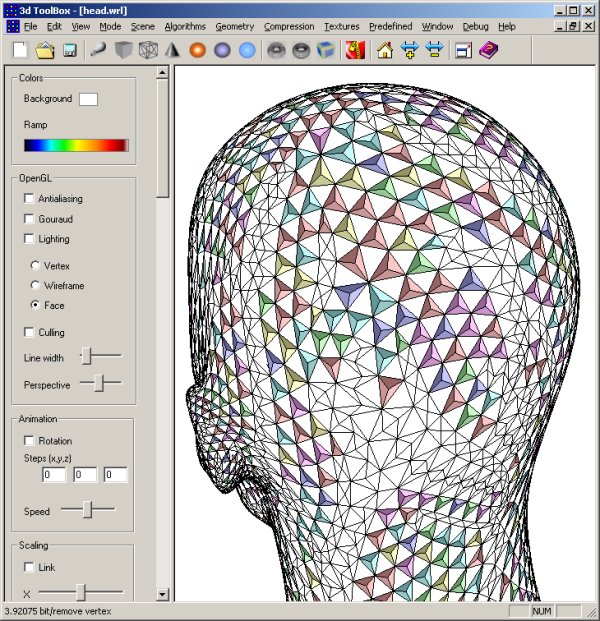Click the wireframe cube toolbar icon
Image resolution: width=600 pixels, height=621 pixels.
coord(147,49)
